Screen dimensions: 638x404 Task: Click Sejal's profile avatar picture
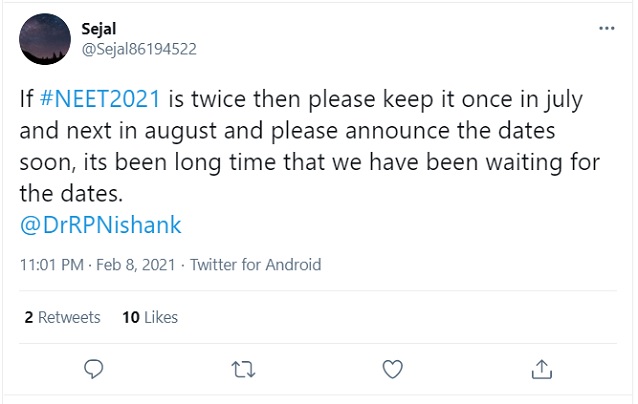click(44, 39)
